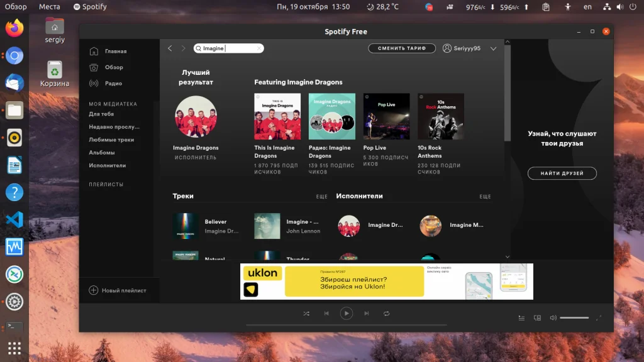Show more artists via ЕЩЕ next to Исполнители
Viewport: 644px width, 362px height.
pos(485,197)
